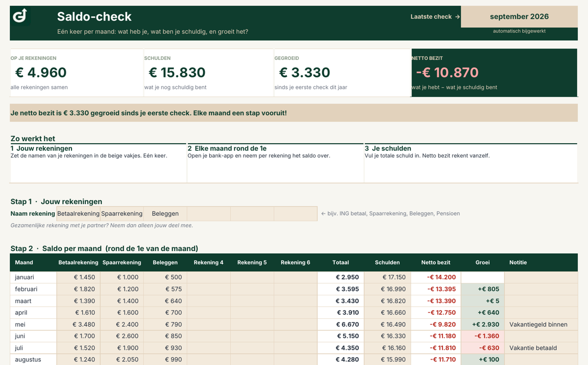
Task: Click the '3 Je schulden' instruction heading
Action: (x=388, y=148)
